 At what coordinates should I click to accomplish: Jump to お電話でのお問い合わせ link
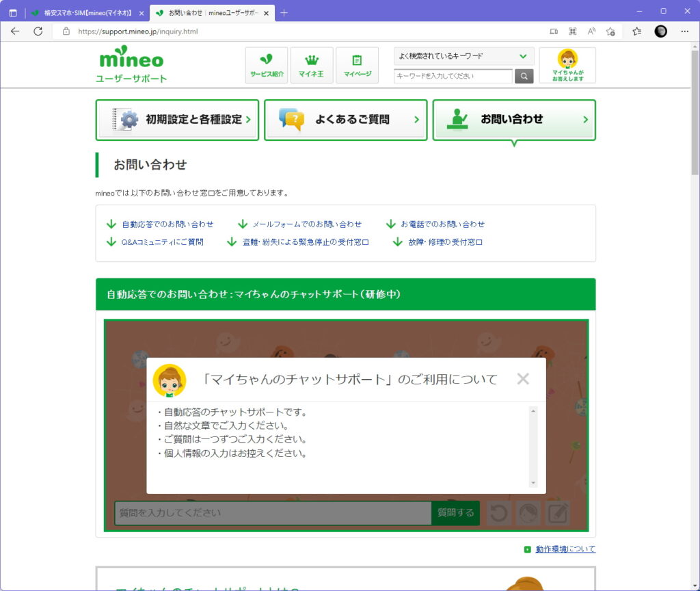point(442,224)
